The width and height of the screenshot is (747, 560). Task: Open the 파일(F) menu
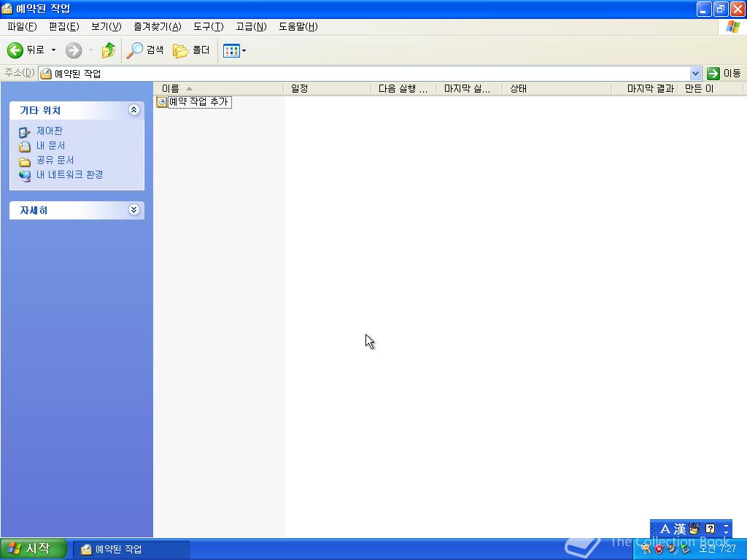point(22,27)
